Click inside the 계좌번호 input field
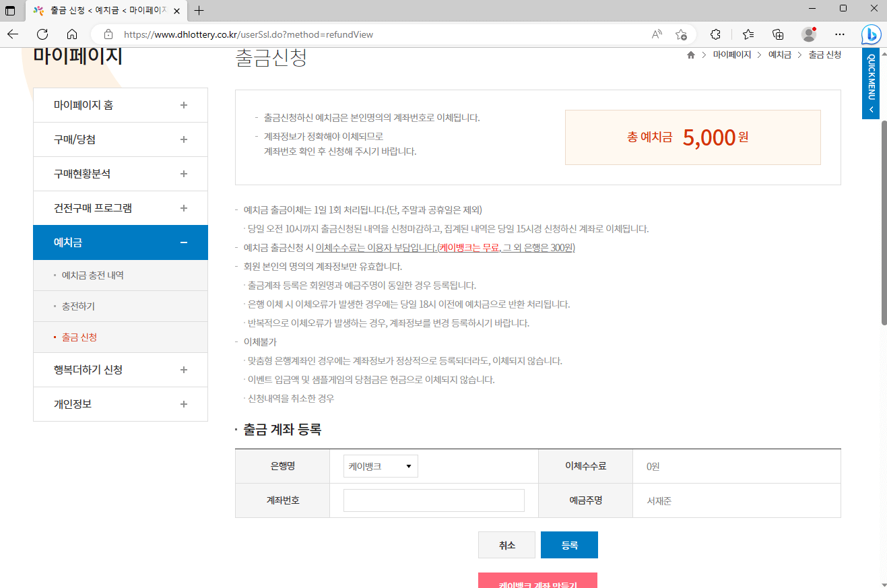Viewport: 887px width, 588px height. 434,500
